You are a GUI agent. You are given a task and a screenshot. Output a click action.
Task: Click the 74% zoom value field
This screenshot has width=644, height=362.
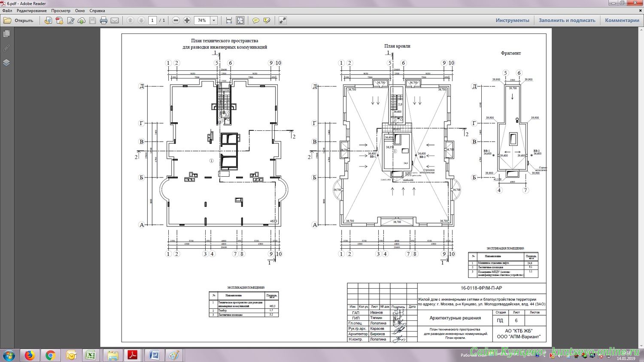(202, 20)
